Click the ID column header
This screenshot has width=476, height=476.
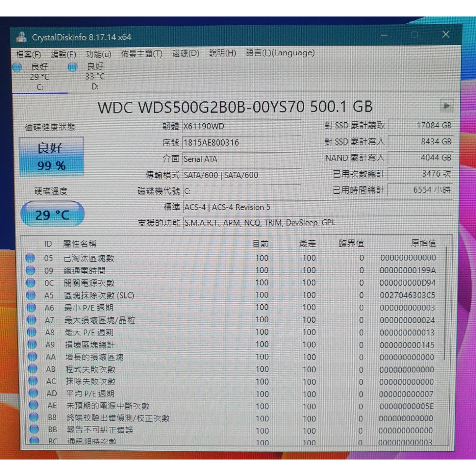[x=48, y=244]
